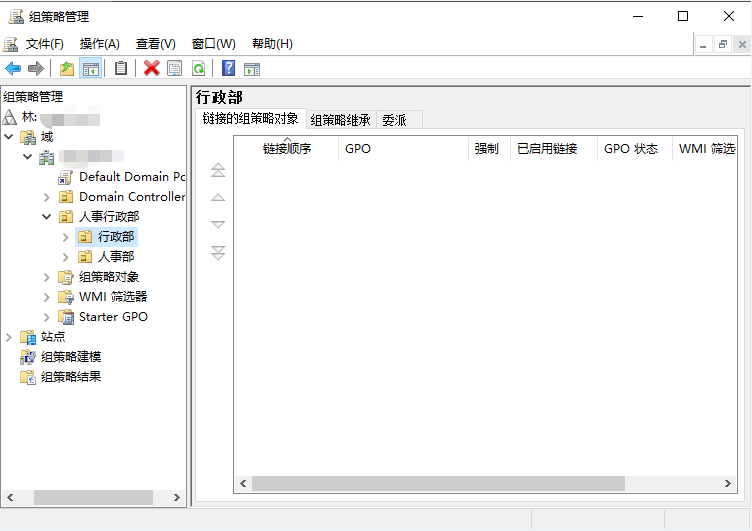Open the 操作(A) menu
752x531 pixels.
99,44
